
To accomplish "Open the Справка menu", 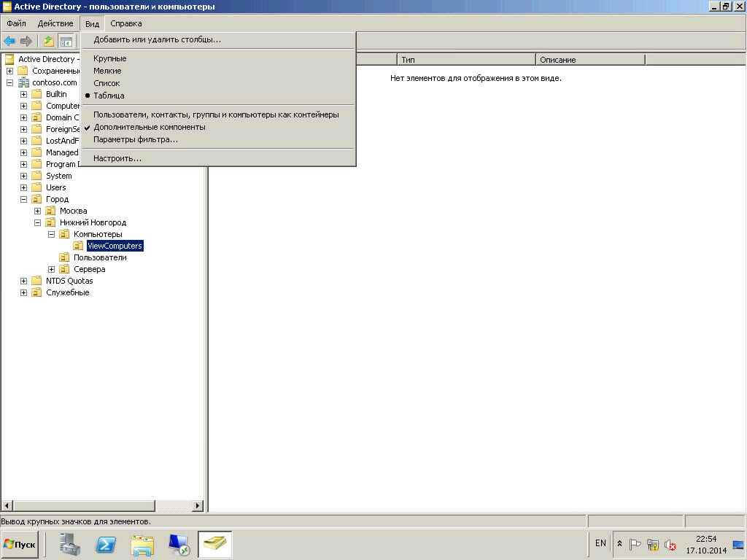I will [x=126, y=23].
